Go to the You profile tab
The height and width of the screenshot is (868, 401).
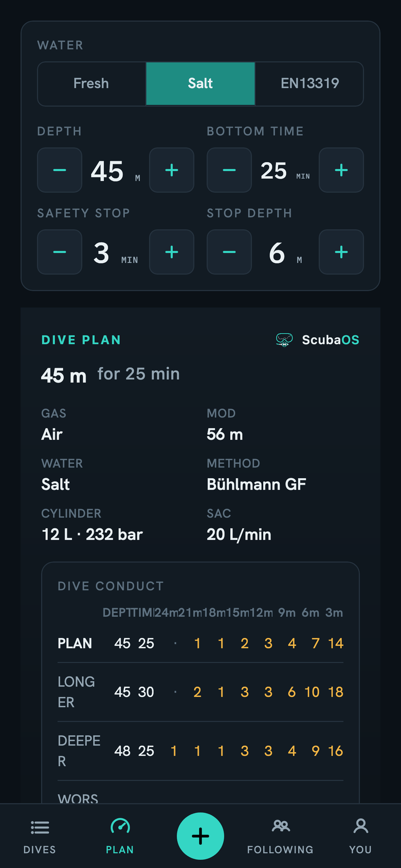point(360,836)
